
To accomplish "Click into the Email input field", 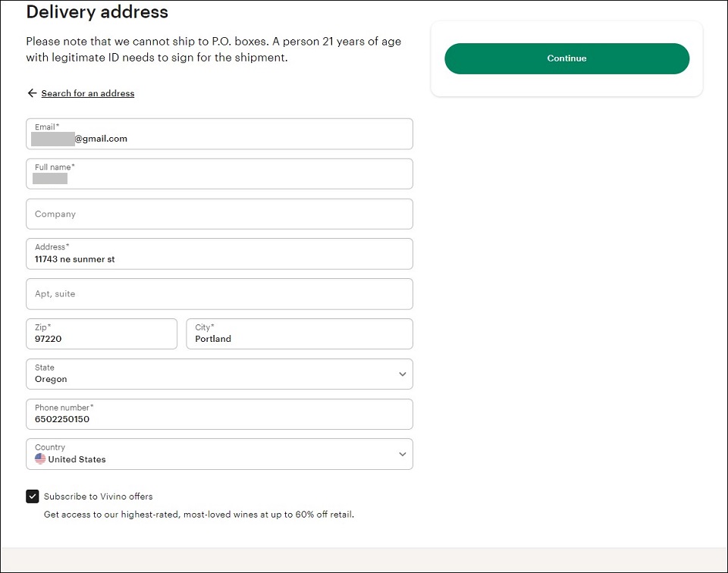I will tap(219, 133).
